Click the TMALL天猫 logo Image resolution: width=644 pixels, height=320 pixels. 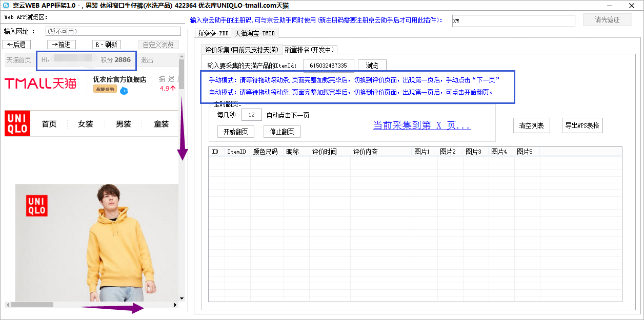pos(41,83)
